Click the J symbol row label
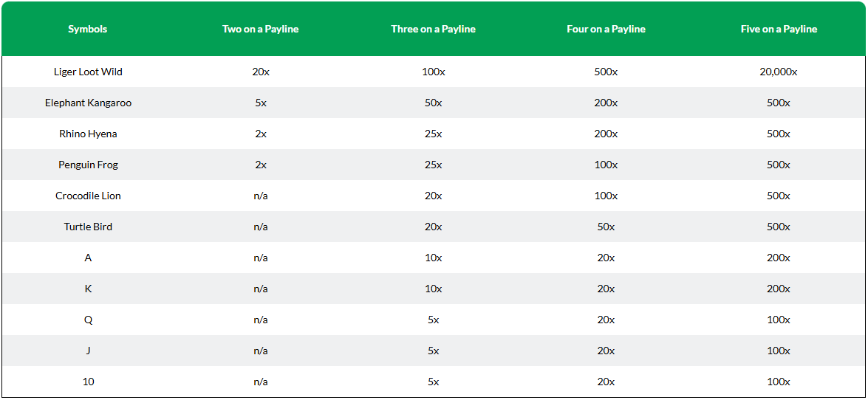 88,351
